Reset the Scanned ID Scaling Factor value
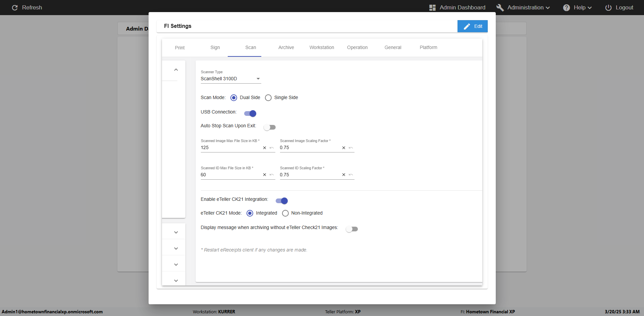 pyautogui.click(x=351, y=175)
